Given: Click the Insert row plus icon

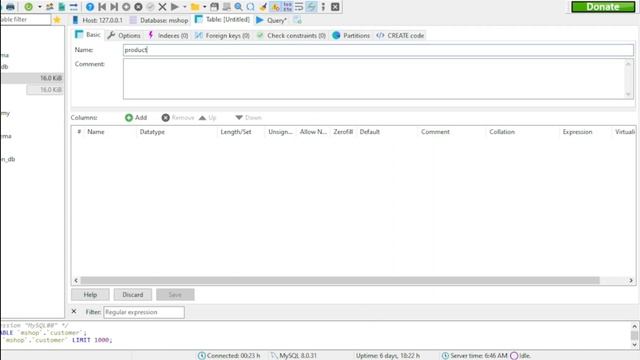Looking at the screenshot, I should (x=126, y=7).
